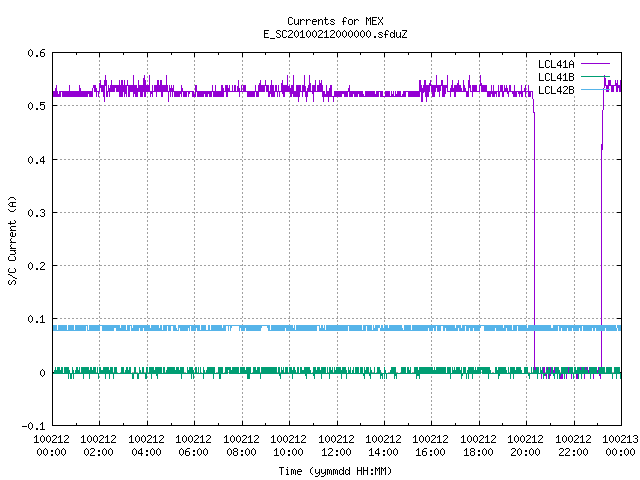Click the x-axis tick 100212 12:00

point(336,445)
